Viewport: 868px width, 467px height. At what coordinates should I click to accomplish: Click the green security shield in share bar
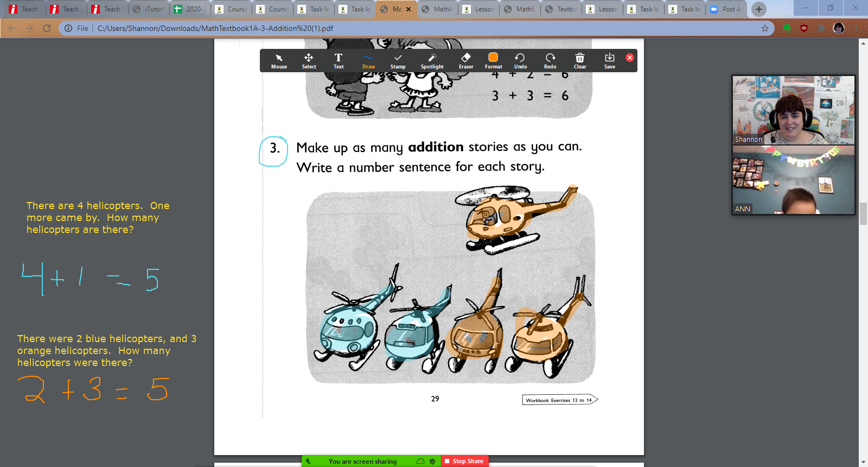coord(432,461)
